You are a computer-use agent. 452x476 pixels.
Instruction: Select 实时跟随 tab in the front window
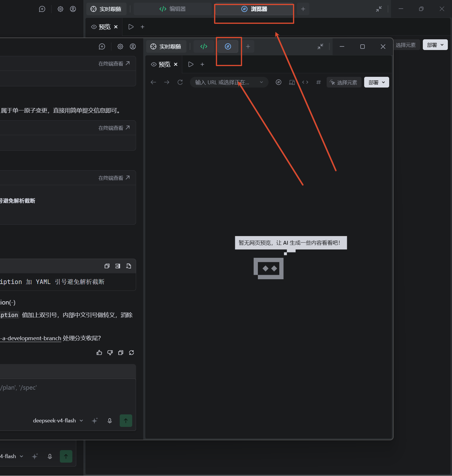point(166,46)
